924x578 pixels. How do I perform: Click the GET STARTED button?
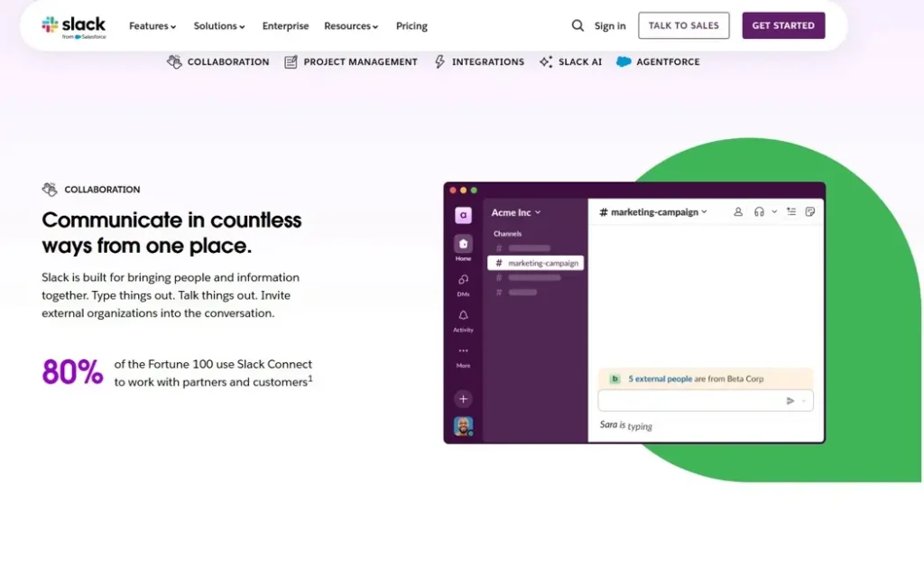783,25
